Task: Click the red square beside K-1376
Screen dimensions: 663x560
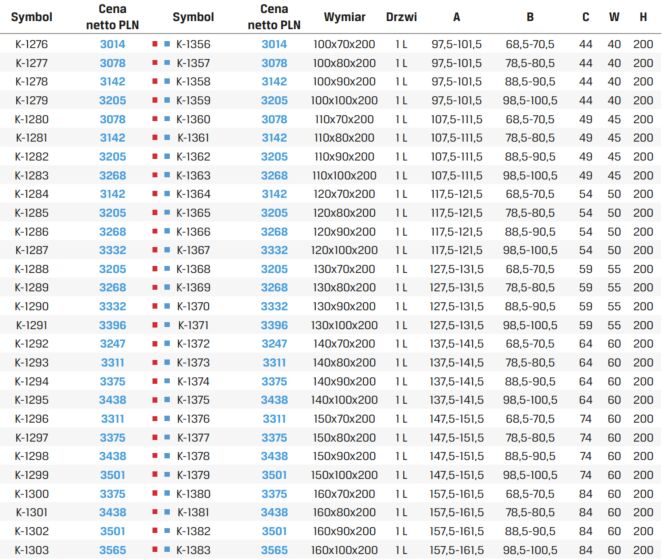Action: (155, 418)
